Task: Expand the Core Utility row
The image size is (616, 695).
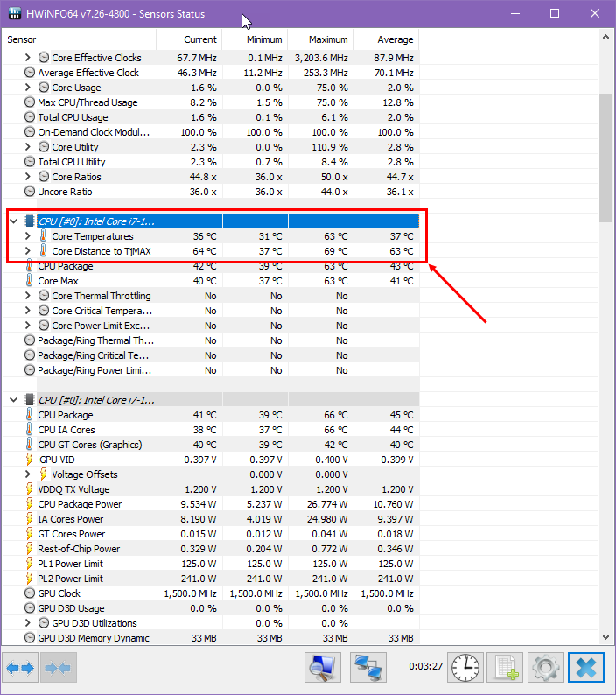Action: (27, 147)
